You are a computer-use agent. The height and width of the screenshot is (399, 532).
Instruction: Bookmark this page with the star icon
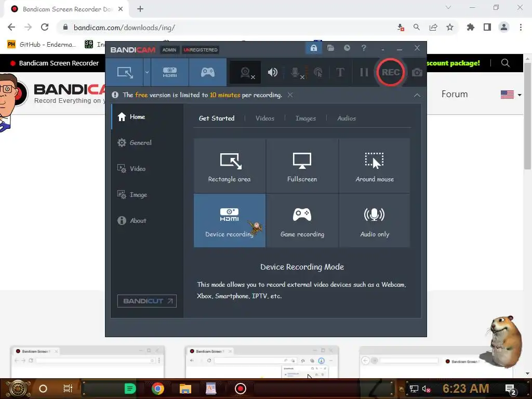click(x=450, y=27)
